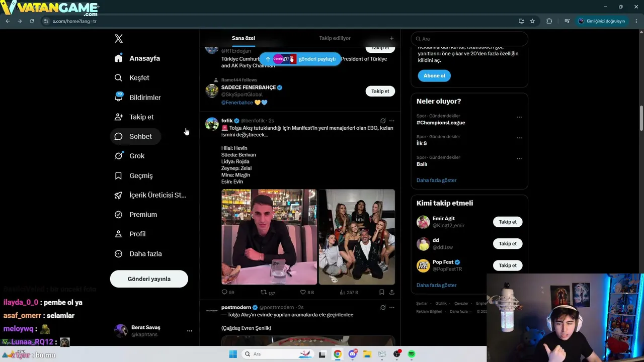Open Bildirimler notifications
This screenshot has width=644, height=362.
tap(138, 98)
